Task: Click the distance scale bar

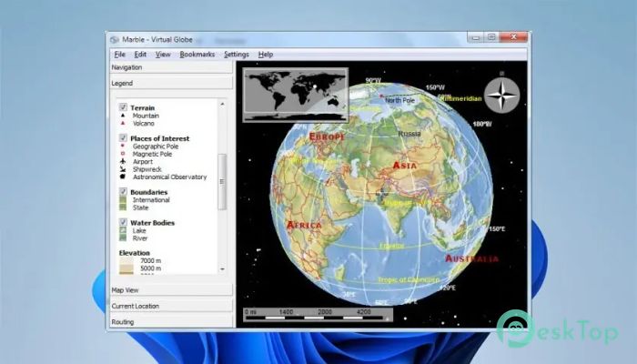Action: point(318,315)
